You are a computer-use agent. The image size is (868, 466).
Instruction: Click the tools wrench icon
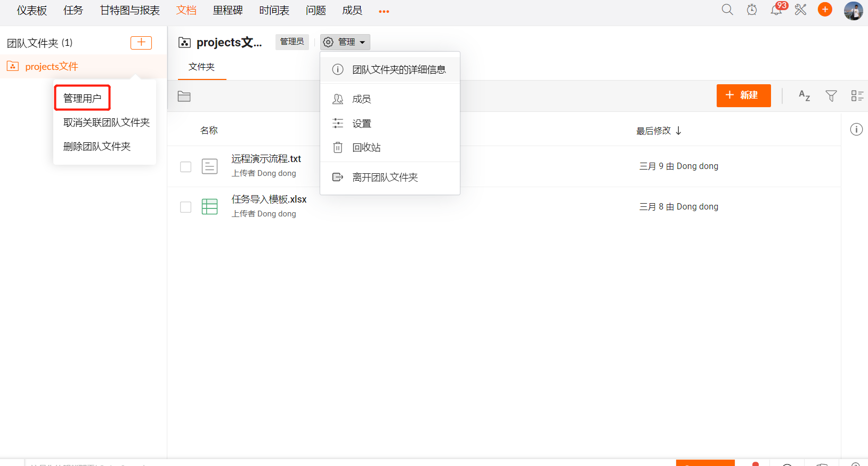point(800,10)
